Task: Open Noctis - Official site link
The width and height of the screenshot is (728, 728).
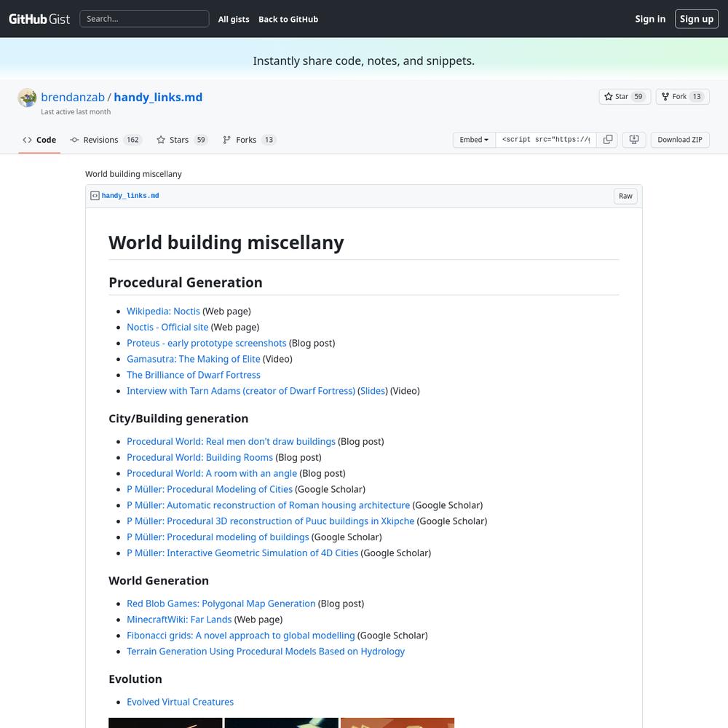Action: pos(167,327)
